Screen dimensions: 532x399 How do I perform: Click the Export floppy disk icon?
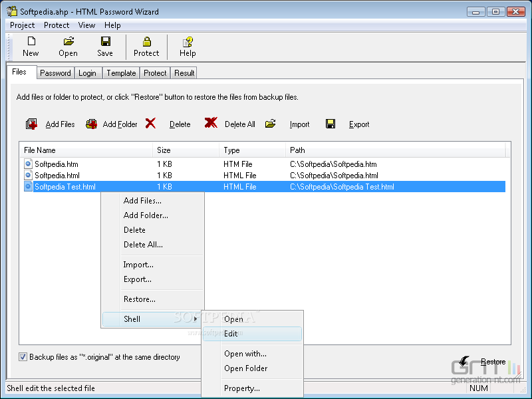[331, 124]
